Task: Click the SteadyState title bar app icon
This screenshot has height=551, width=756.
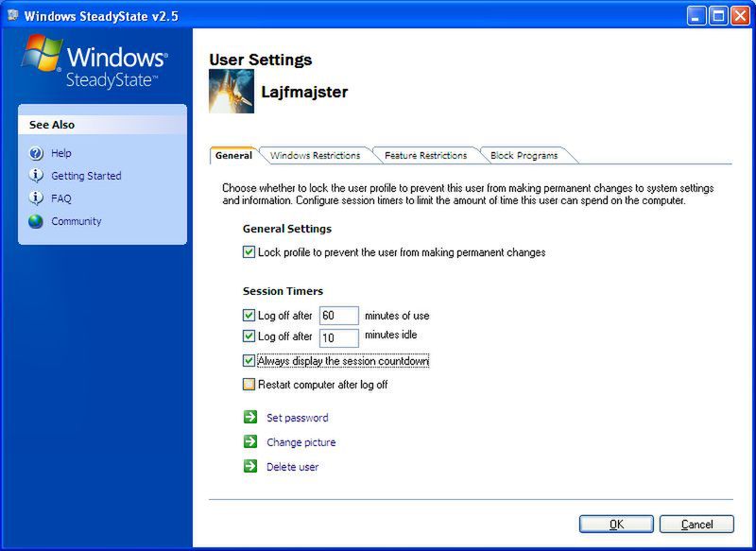Action: pyautogui.click(x=13, y=15)
